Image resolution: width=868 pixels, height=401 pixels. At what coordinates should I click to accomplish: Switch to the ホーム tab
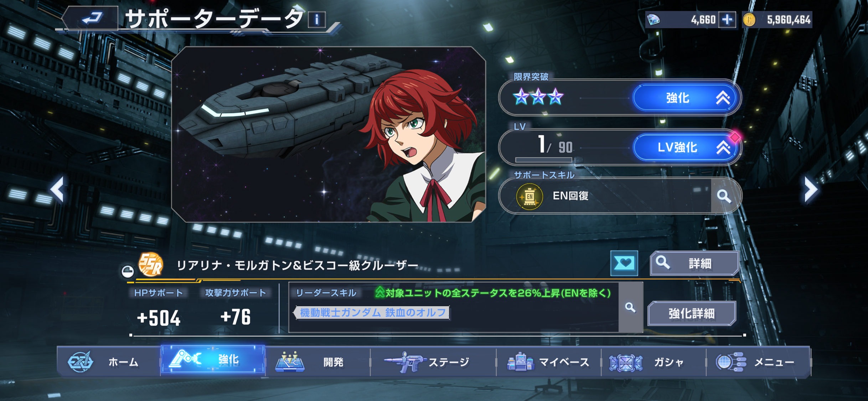[x=109, y=362]
